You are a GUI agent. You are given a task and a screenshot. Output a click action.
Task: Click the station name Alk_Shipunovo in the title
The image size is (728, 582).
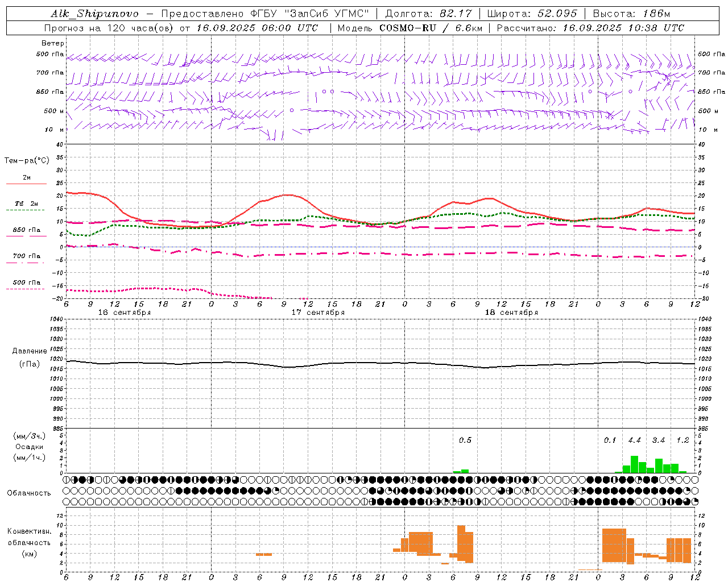coord(94,14)
